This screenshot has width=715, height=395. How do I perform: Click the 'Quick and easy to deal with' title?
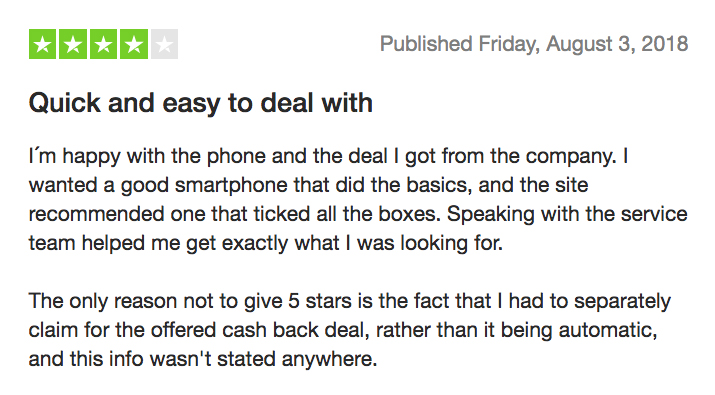coord(201,103)
